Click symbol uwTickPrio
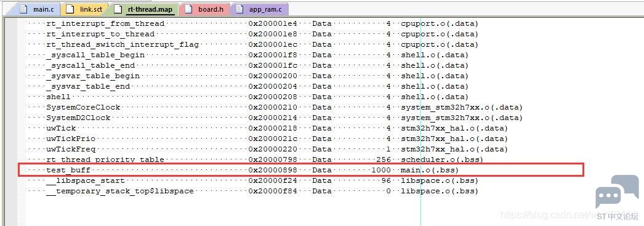 71,139
